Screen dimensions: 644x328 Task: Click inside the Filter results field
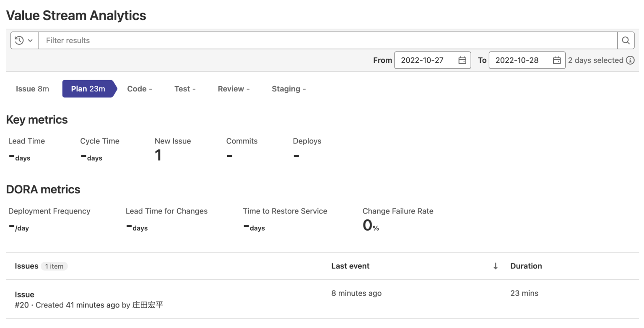[168, 40]
